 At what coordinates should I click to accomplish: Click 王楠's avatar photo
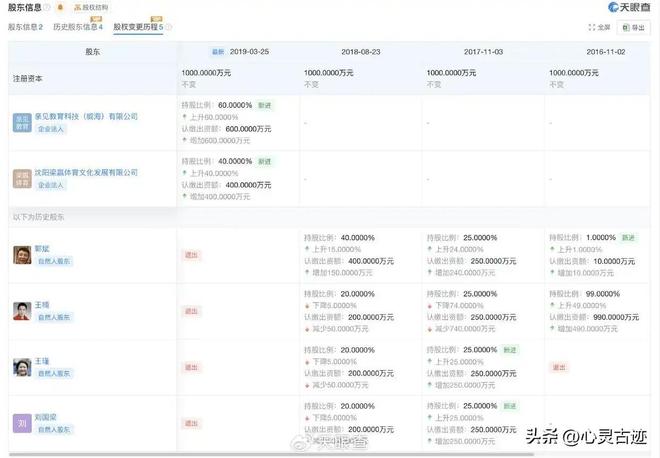pyautogui.click(x=22, y=311)
